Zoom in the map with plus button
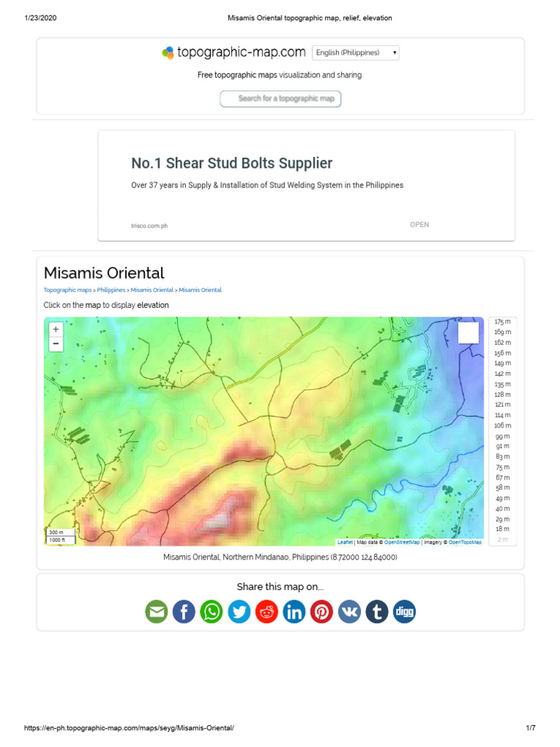Screen dimensions: 560x747 coord(55,329)
